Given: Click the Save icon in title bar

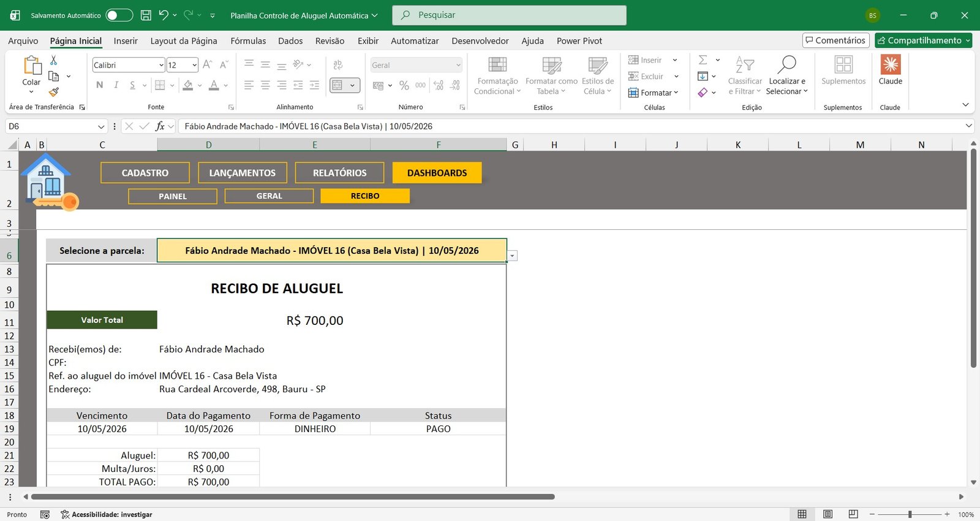Looking at the screenshot, I should pyautogui.click(x=146, y=15).
